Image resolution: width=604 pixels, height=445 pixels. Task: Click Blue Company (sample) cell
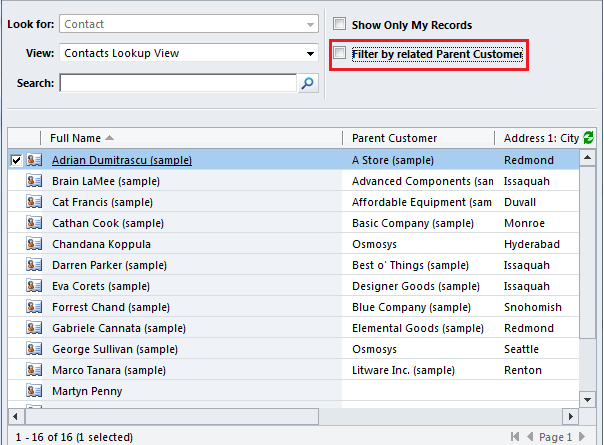(x=411, y=307)
